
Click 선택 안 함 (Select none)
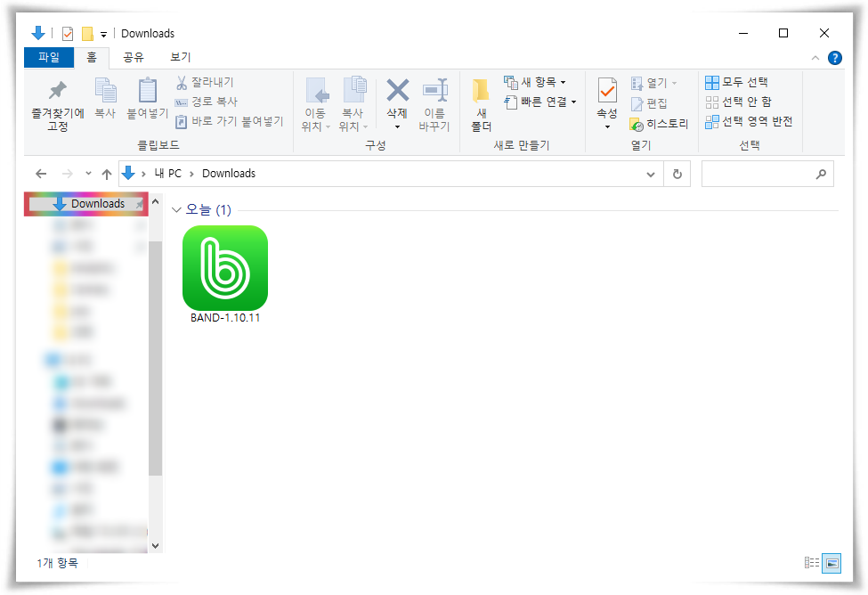point(738,102)
